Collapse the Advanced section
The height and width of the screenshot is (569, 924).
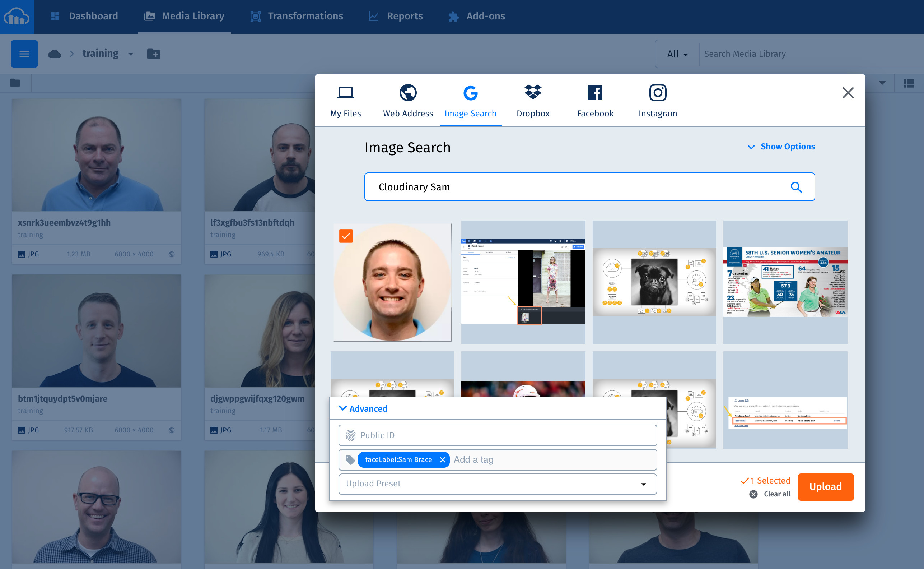pos(363,408)
